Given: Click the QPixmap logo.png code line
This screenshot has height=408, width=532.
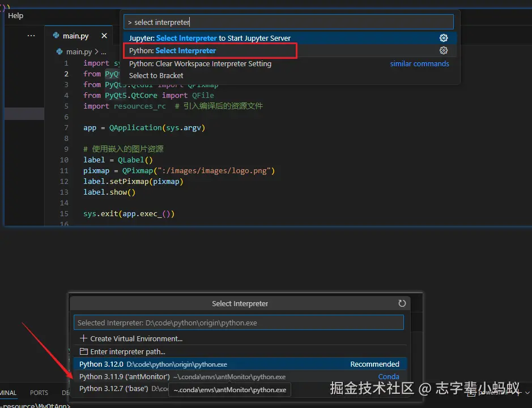Looking at the screenshot, I should coord(179,171).
